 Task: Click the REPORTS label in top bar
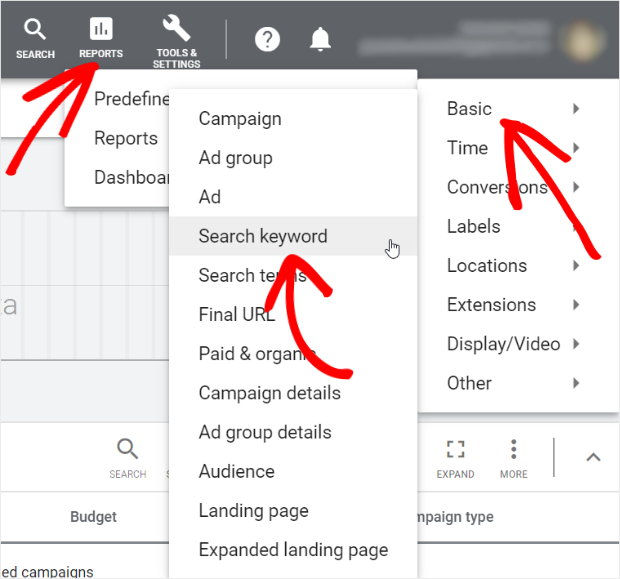[x=101, y=53]
